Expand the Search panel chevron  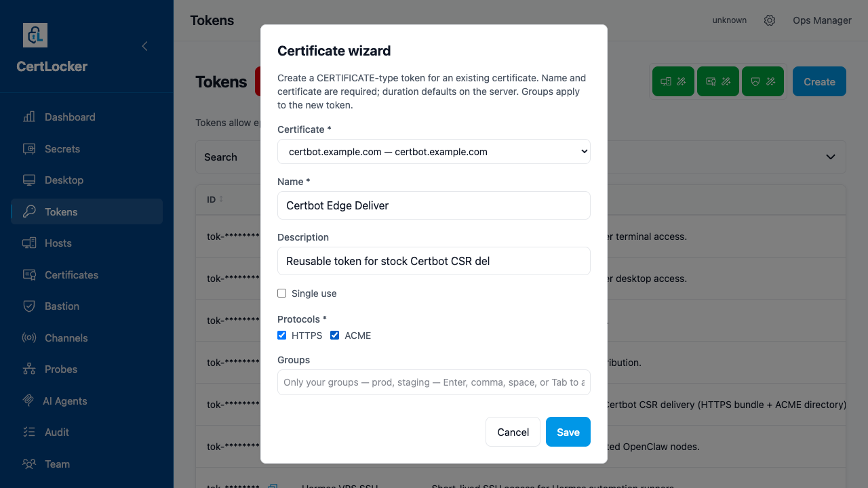pyautogui.click(x=831, y=157)
